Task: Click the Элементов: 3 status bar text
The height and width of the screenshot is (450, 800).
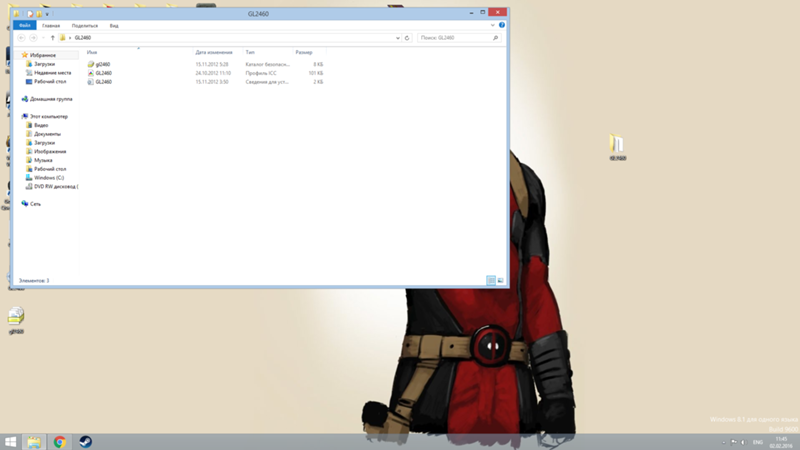Action: [x=34, y=281]
